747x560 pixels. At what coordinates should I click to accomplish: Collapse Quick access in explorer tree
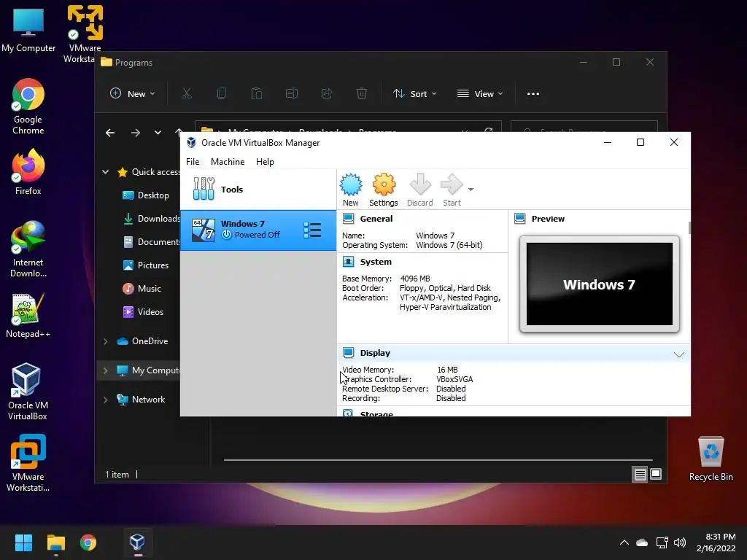click(x=105, y=172)
